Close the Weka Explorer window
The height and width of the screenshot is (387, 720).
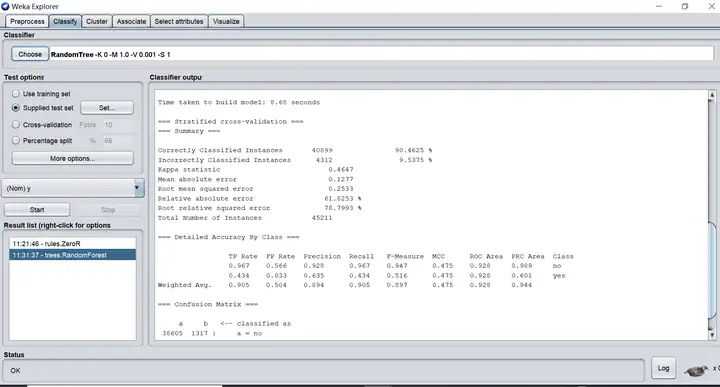click(x=711, y=6)
